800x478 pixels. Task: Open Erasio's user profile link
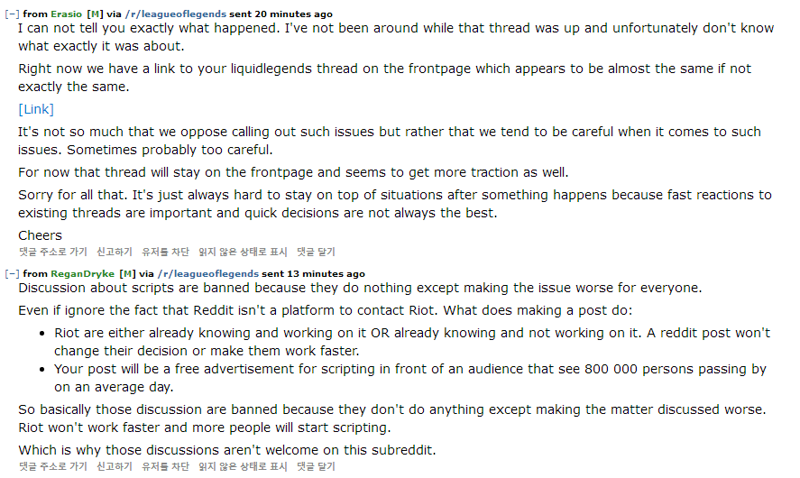[66, 14]
